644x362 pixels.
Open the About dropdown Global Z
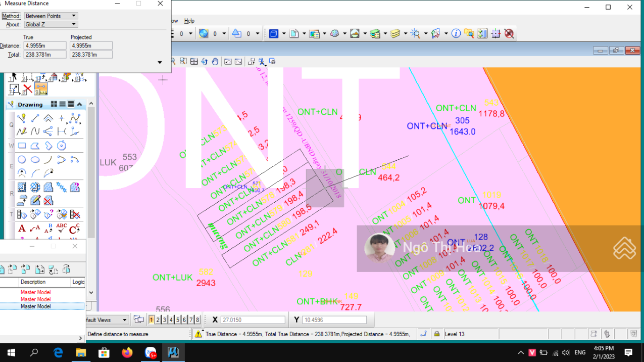pos(51,24)
